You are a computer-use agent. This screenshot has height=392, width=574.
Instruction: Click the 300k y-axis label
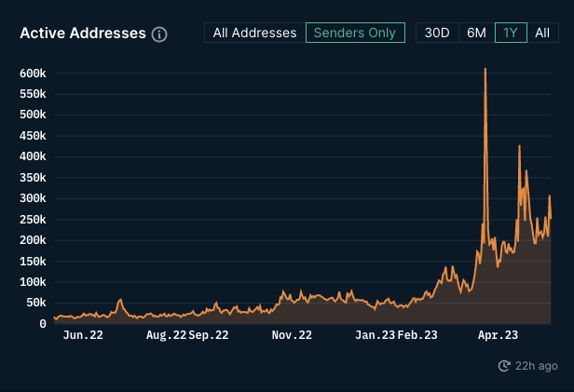[33, 198]
